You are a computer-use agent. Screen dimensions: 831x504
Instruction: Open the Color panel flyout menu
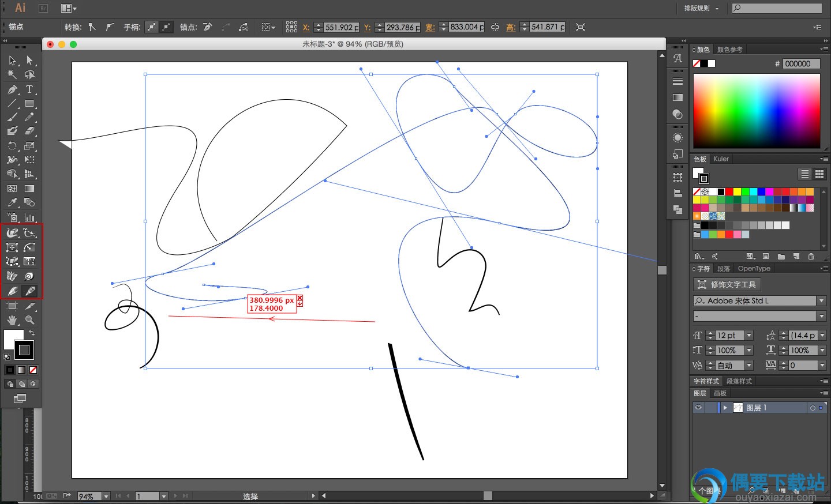[x=823, y=50]
